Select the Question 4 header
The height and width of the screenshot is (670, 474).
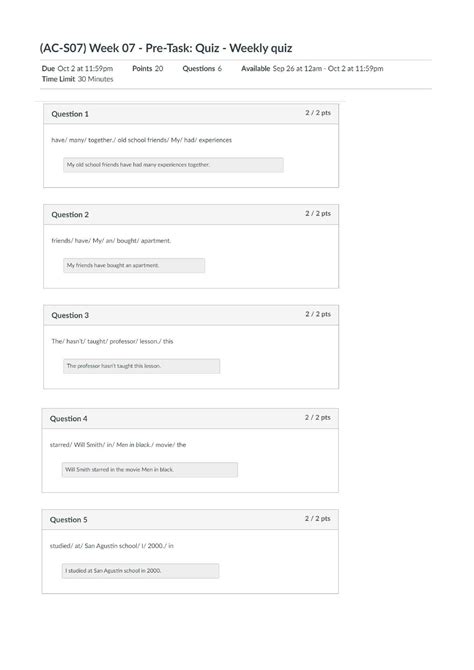pyautogui.click(x=190, y=419)
